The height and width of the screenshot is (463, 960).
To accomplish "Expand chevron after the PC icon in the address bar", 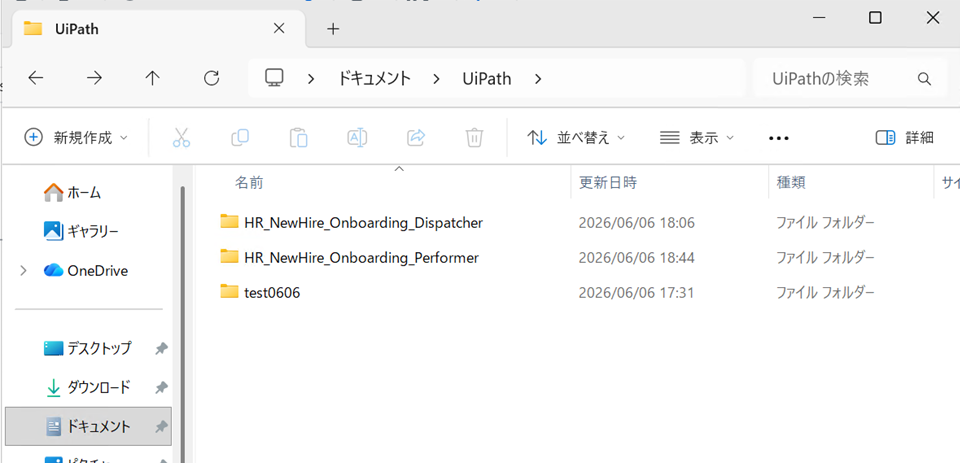I will tap(311, 78).
